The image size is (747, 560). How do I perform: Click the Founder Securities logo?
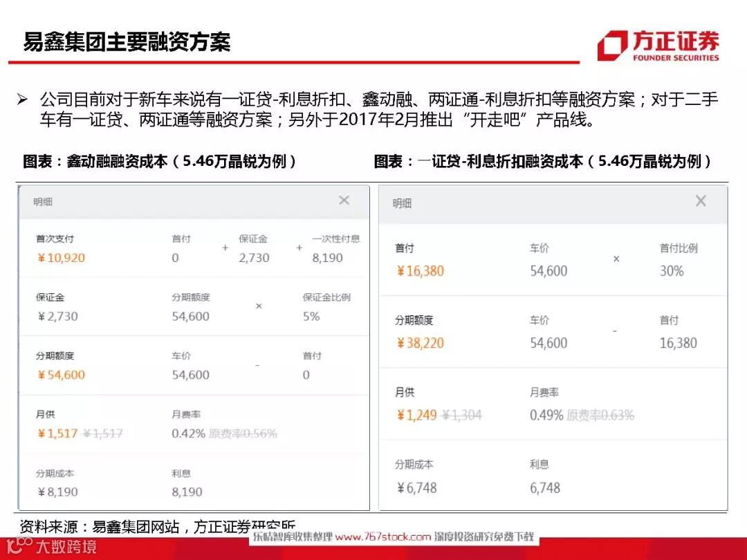658,46
